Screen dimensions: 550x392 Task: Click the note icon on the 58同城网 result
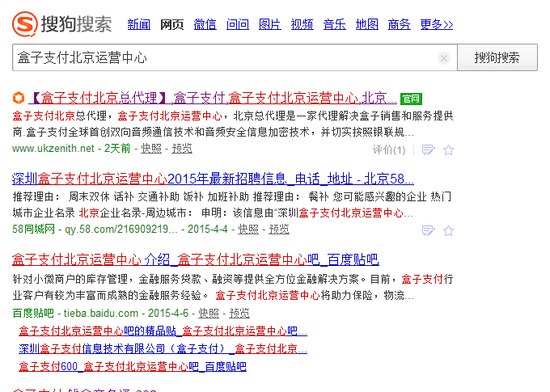pyautogui.click(x=428, y=230)
